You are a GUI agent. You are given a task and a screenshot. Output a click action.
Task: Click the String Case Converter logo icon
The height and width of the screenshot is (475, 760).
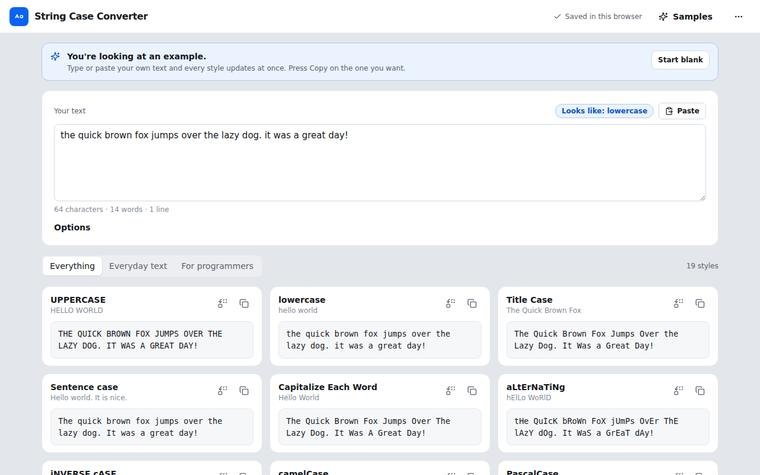click(19, 16)
